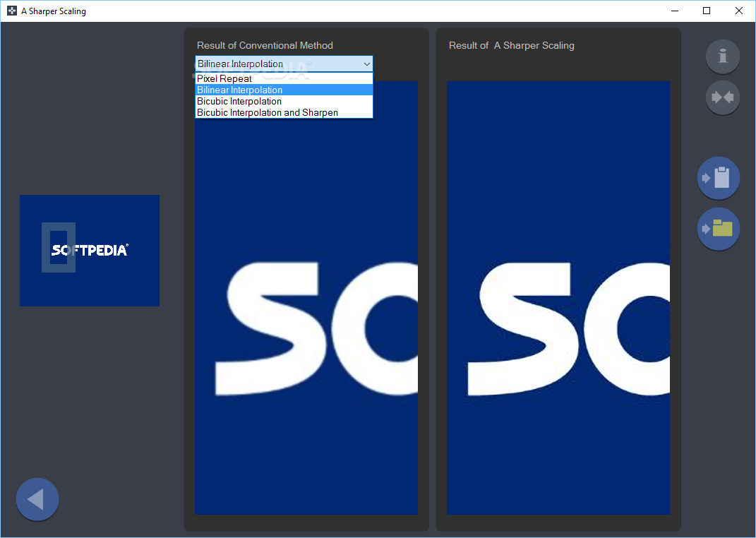Select Bicubic Interpolation option
Screen dimensions: 756x538
284,101
